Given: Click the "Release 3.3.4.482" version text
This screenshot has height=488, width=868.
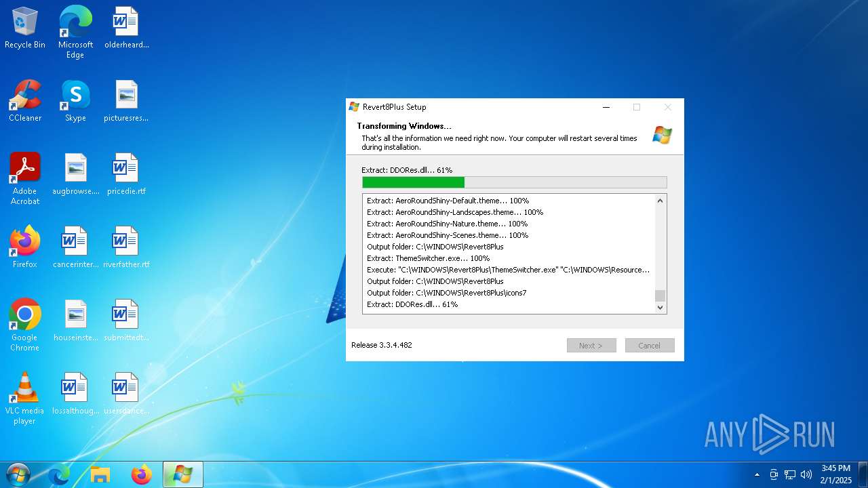Looking at the screenshot, I should 382,345.
